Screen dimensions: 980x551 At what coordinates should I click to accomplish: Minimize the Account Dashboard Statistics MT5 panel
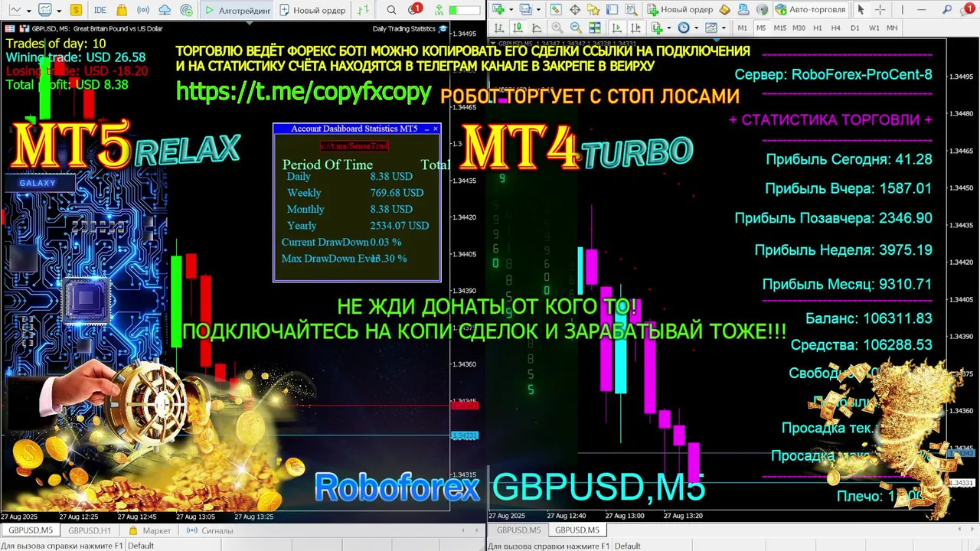coord(427,129)
